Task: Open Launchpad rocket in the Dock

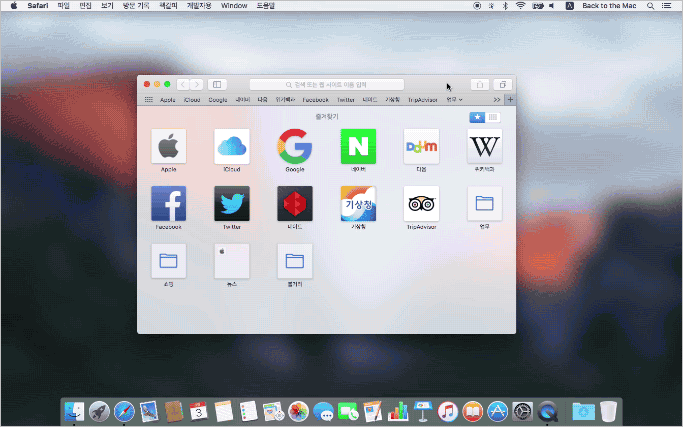Action: pos(99,411)
